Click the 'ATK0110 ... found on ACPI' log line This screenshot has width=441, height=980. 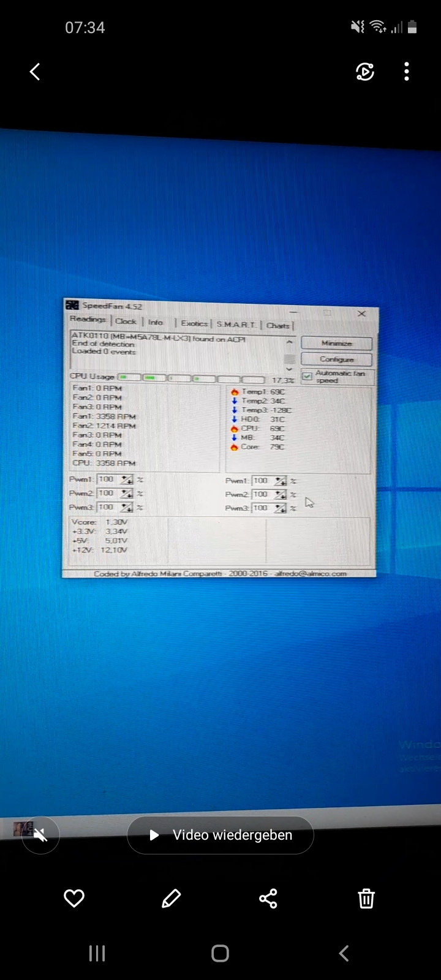coord(159,337)
